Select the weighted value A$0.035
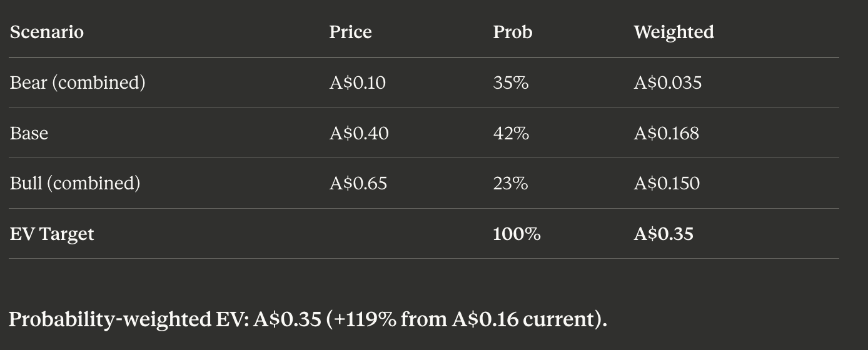Viewport: 868px width, 350px height. click(667, 82)
